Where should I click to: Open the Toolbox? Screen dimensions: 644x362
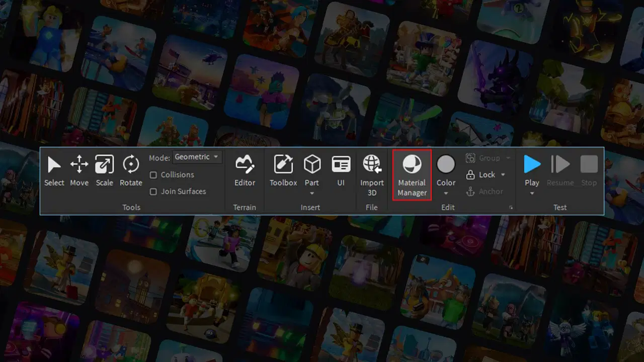coord(283,170)
